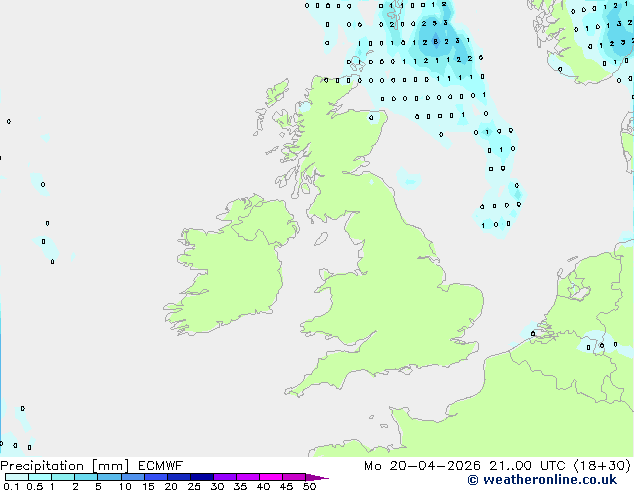Click the '0.1' legend scale label
The width and height of the screenshot is (634, 490).
(11, 486)
